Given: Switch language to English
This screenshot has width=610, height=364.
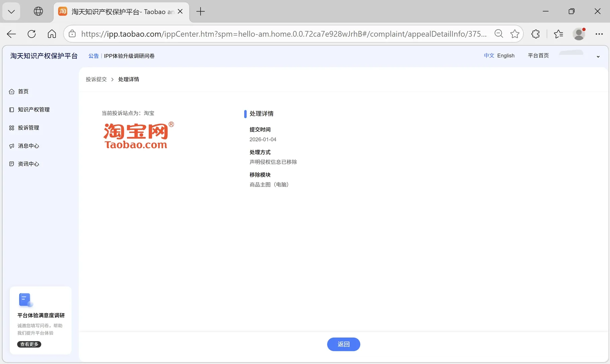Looking at the screenshot, I should (x=506, y=56).
